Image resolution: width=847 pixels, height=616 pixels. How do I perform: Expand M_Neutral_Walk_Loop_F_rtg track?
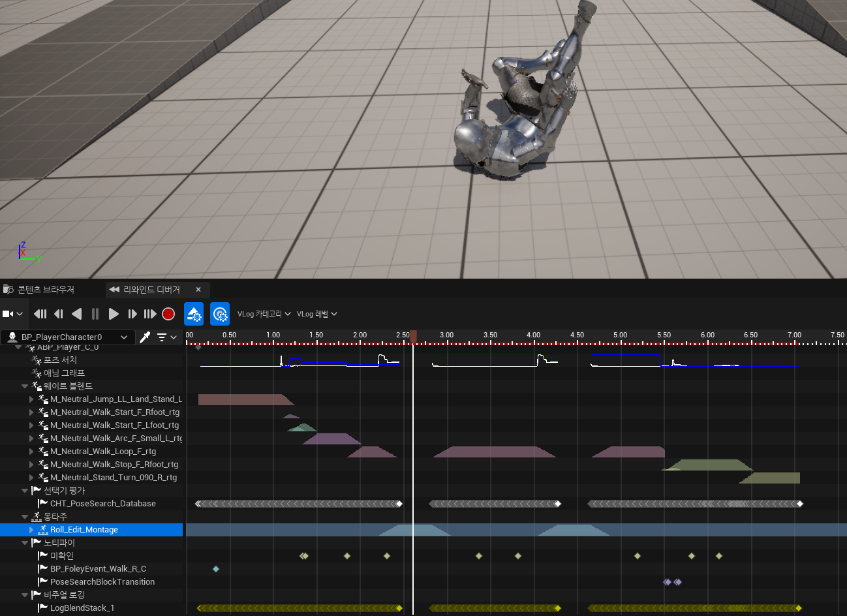(x=31, y=451)
